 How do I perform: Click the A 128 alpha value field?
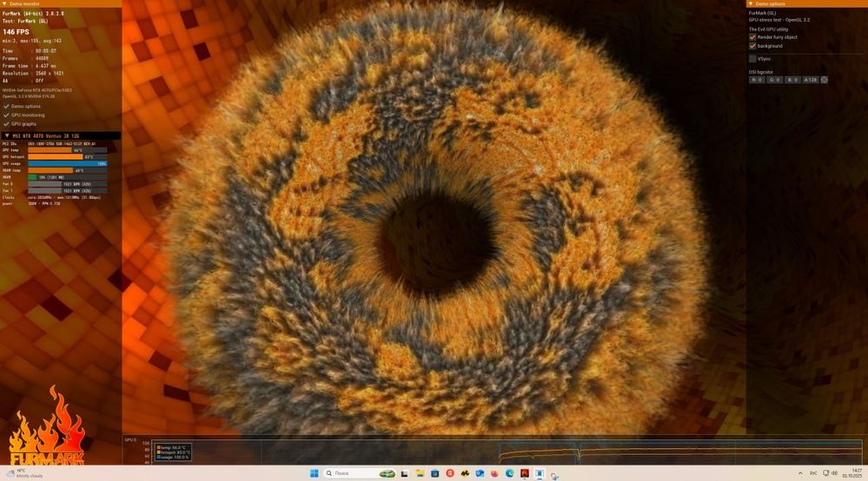[810, 80]
